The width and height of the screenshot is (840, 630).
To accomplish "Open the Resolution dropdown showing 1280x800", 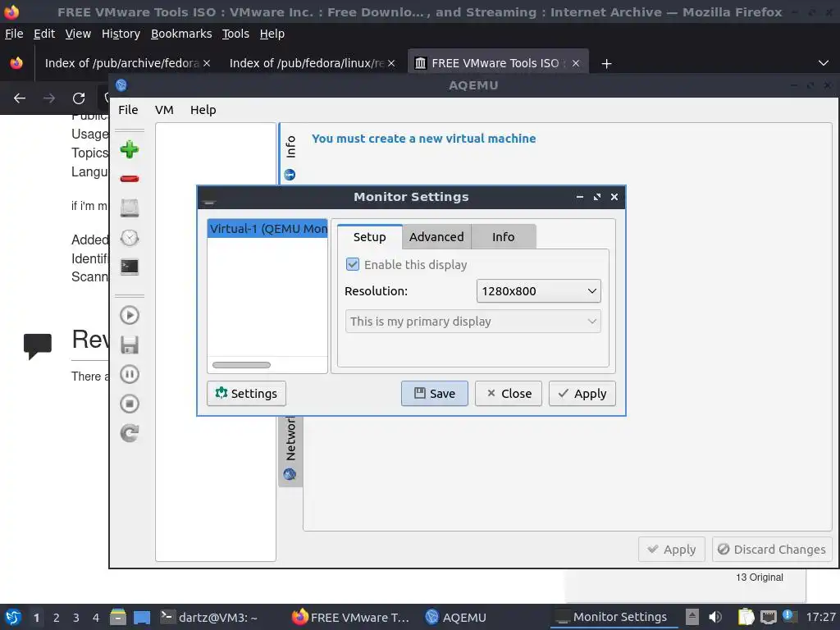I will [538, 291].
